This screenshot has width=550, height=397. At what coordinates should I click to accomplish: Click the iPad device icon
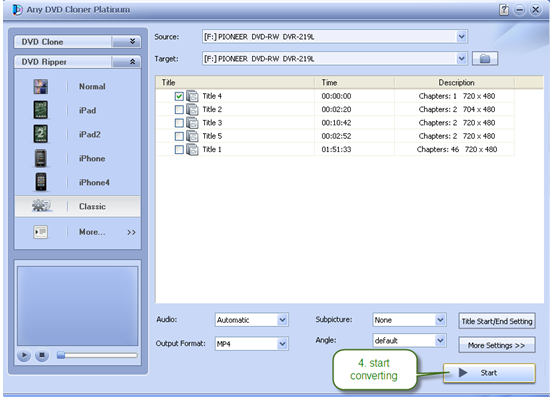(40, 110)
